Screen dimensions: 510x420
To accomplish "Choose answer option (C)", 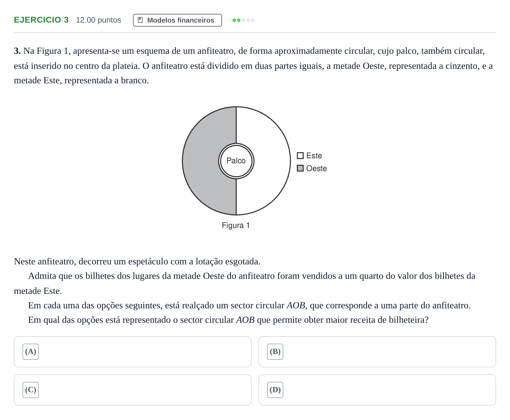I will click(132, 390).
